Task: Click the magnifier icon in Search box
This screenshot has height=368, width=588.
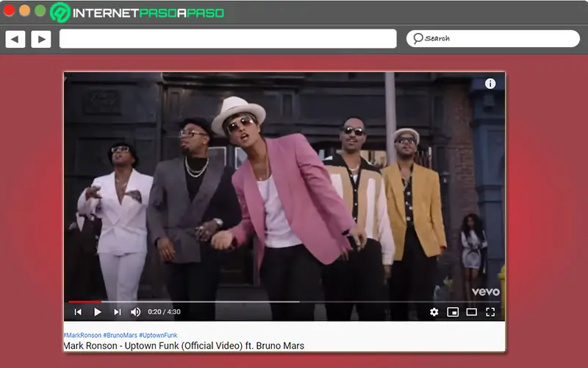Action: [x=417, y=38]
